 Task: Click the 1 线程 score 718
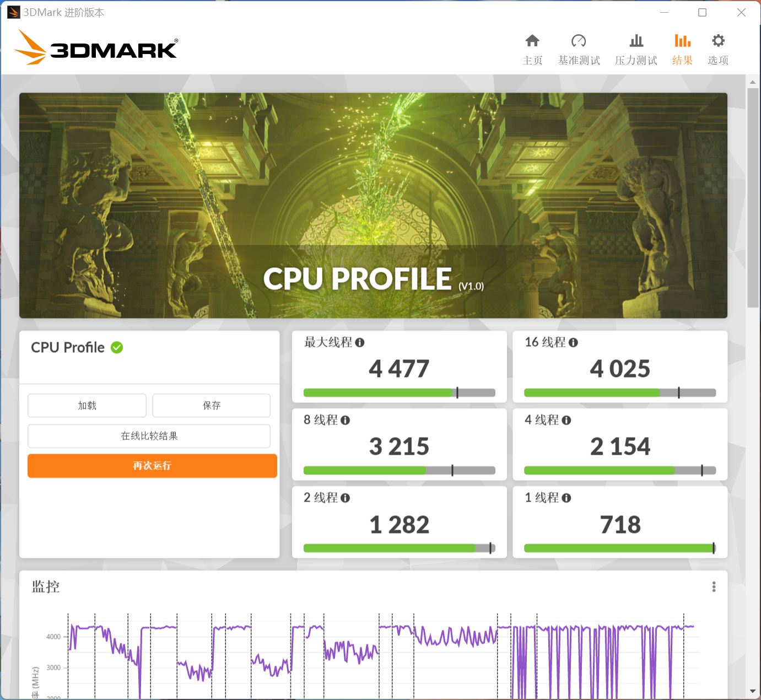pyautogui.click(x=620, y=525)
